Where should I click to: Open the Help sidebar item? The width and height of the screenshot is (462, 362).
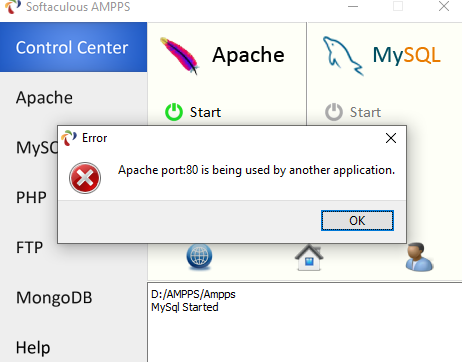(x=33, y=348)
